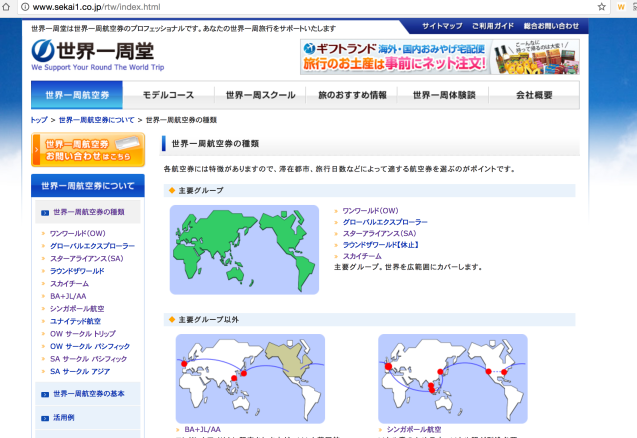Select the 世界一周スクール tab
Screen dimensions: 637x438
[260, 95]
